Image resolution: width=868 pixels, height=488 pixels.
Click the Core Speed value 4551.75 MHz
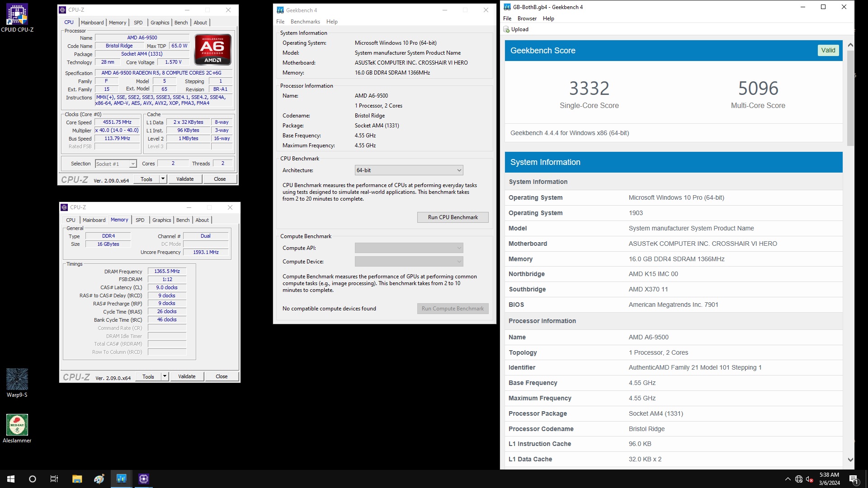click(117, 122)
